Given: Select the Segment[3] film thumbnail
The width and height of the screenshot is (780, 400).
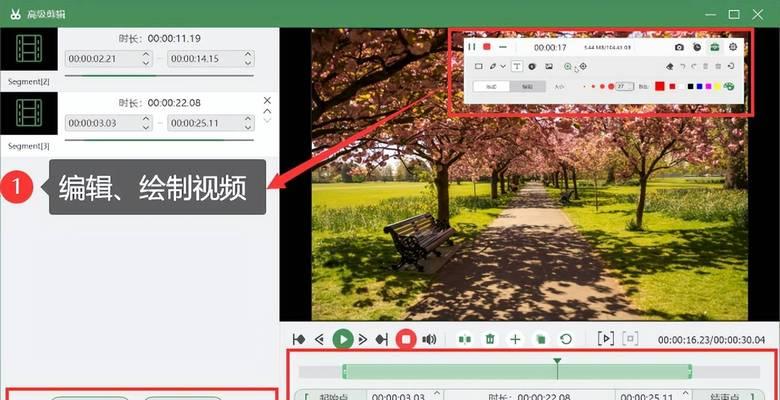Looking at the screenshot, I should tap(29, 113).
